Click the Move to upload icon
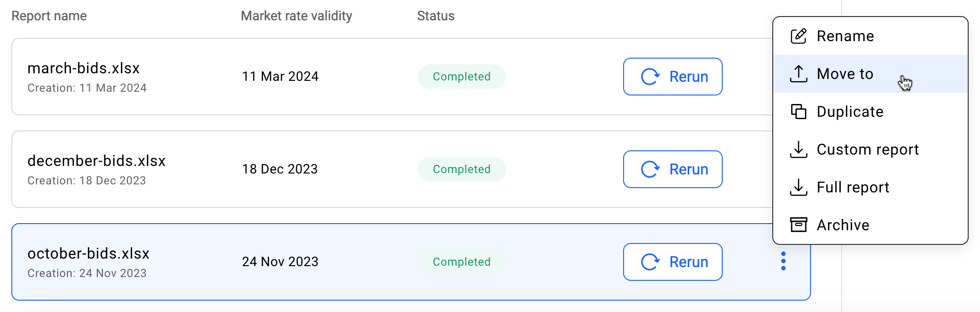The height and width of the screenshot is (312, 980). click(x=798, y=74)
